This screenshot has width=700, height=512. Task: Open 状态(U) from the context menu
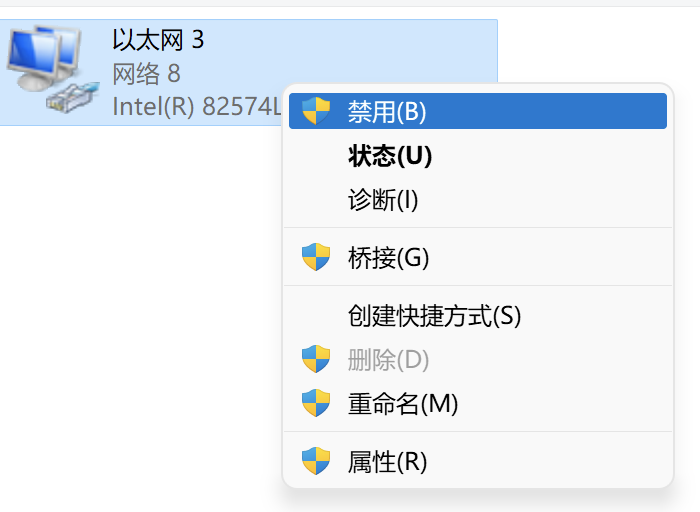390,156
